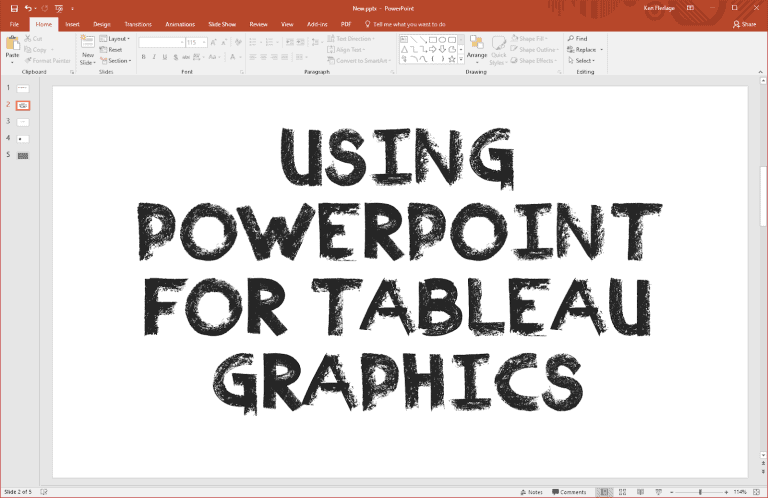Click the Font Color icon

(x=233, y=57)
